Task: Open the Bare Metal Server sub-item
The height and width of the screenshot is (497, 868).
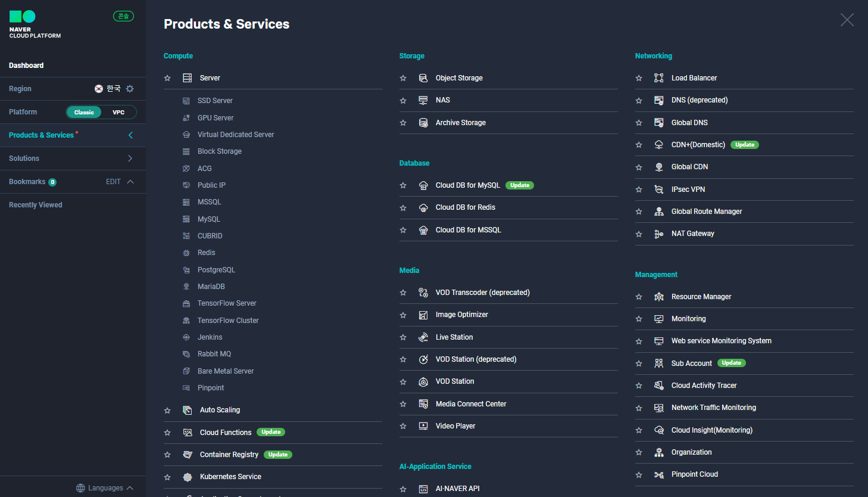Action: [226, 371]
